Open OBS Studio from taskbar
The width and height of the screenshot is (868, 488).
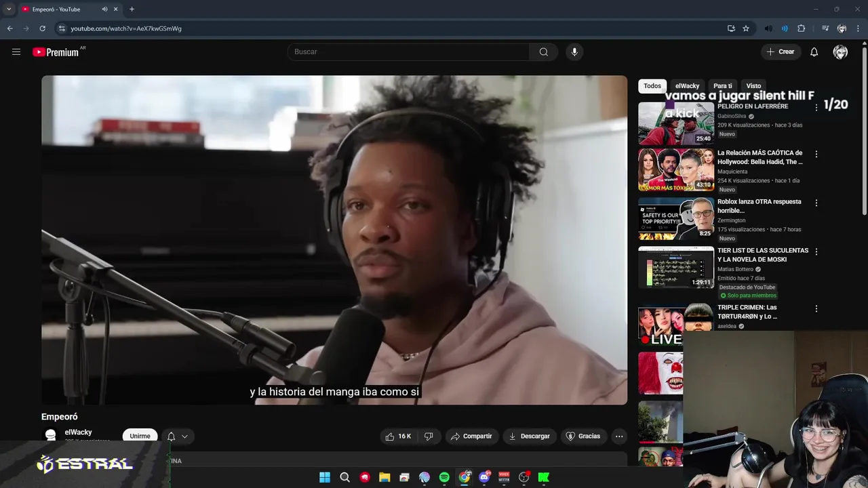point(524,477)
